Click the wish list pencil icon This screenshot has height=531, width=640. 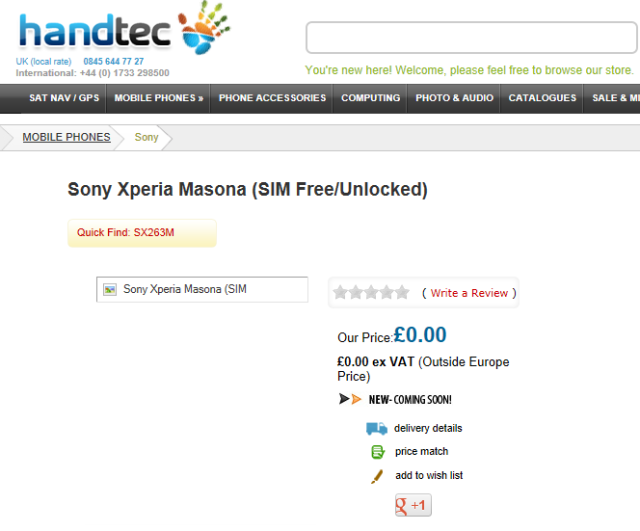[x=377, y=476]
